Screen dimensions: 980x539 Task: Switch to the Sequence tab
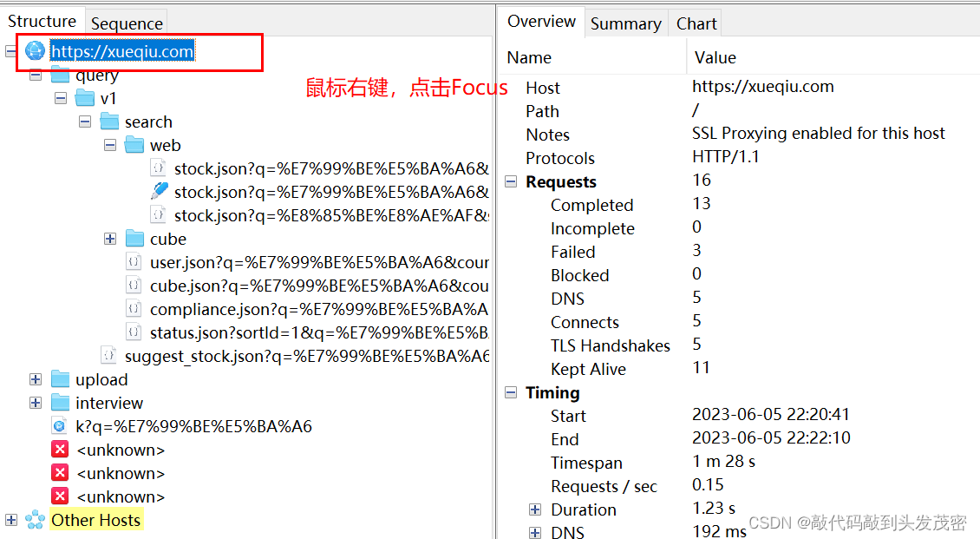point(127,23)
